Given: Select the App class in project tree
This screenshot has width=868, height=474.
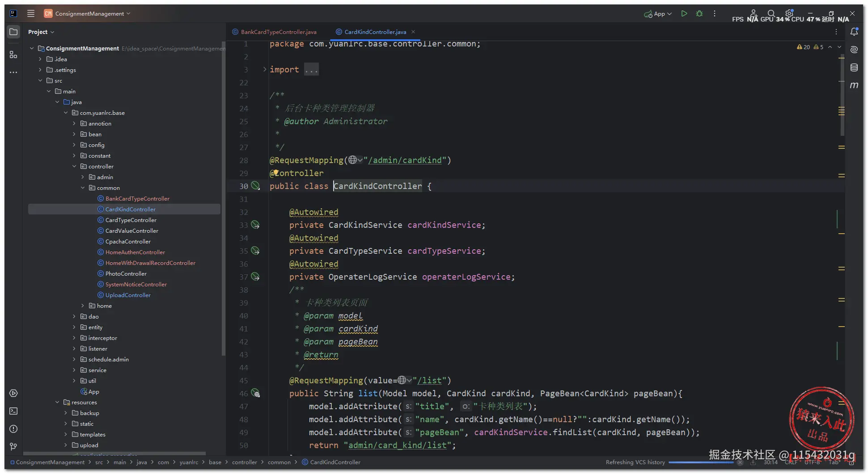Looking at the screenshot, I should tap(89, 391).
